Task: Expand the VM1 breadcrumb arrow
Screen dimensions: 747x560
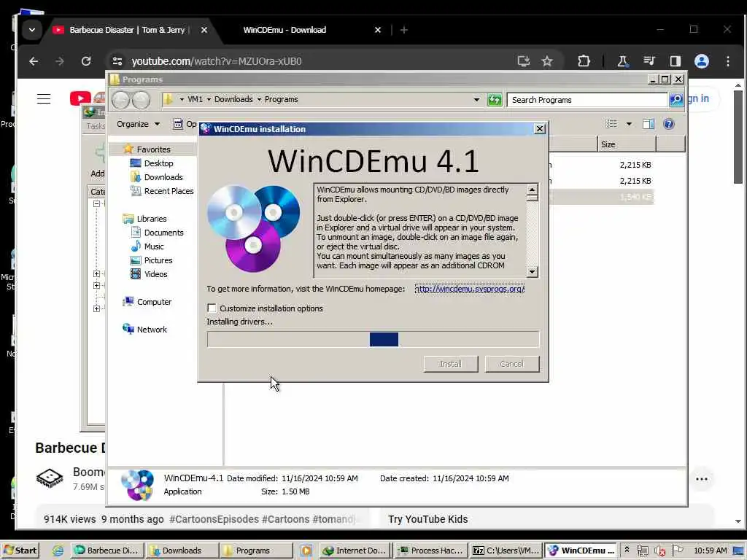Action: point(209,99)
